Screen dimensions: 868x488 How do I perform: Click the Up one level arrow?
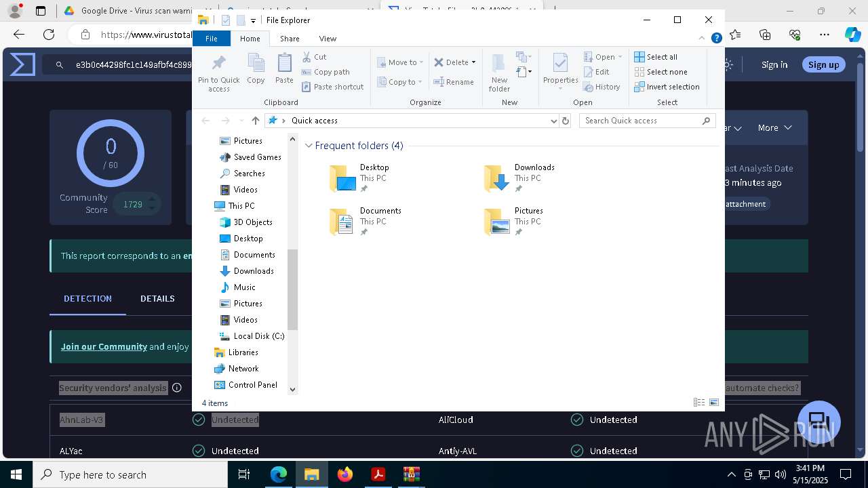(x=255, y=121)
